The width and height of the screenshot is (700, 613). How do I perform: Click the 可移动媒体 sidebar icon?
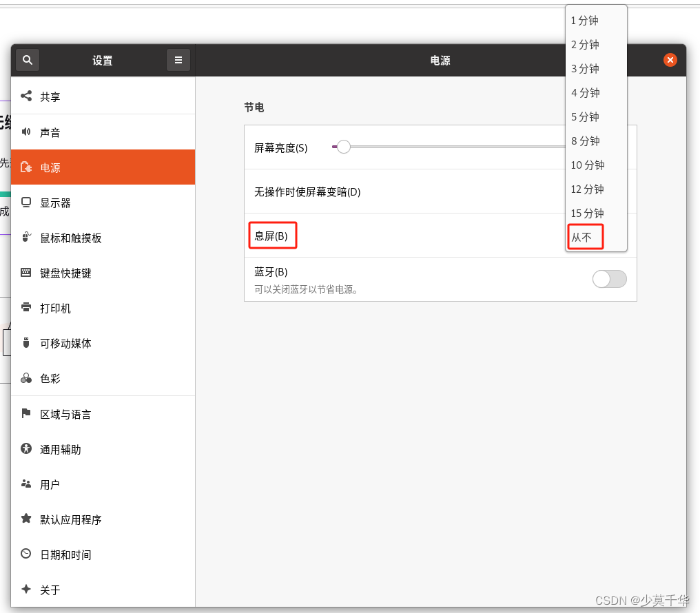coord(26,343)
